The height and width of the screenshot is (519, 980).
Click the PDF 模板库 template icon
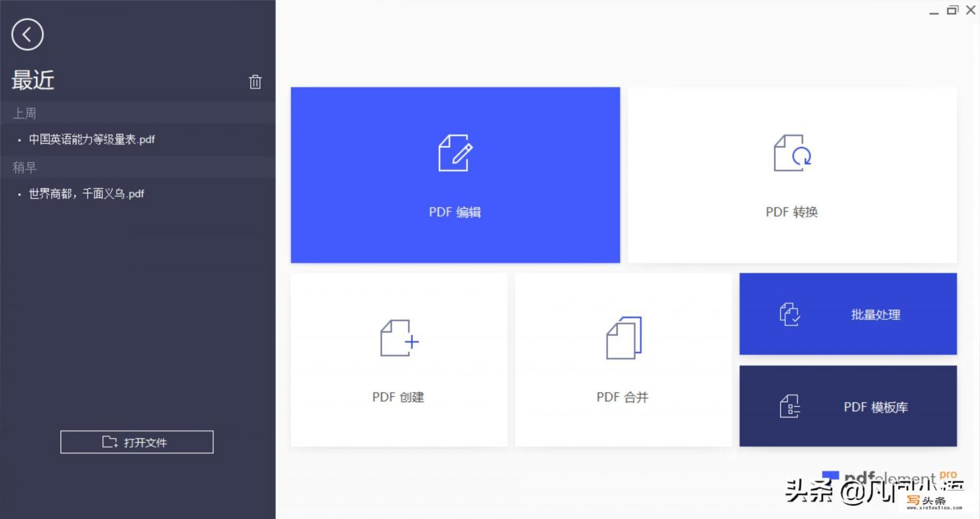pos(789,406)
